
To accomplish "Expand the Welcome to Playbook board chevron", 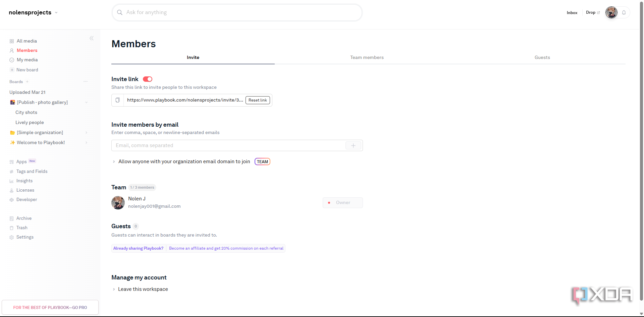I will pos(86,143).
